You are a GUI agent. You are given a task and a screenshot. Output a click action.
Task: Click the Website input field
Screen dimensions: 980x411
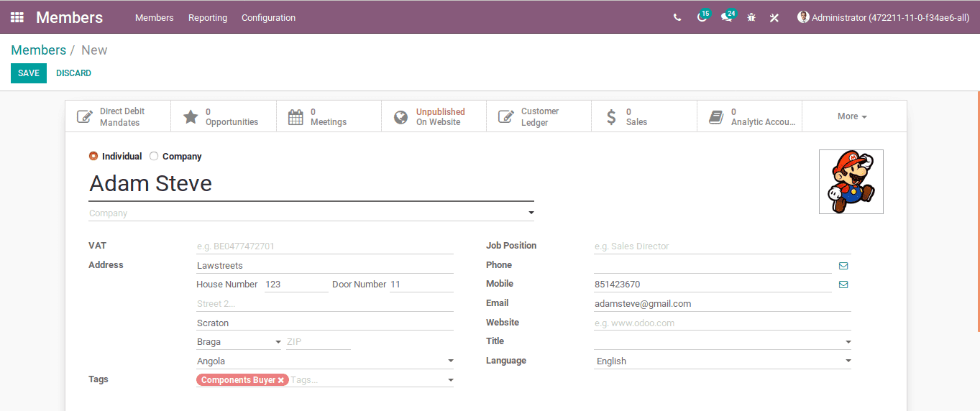click(x=723, y=323)
